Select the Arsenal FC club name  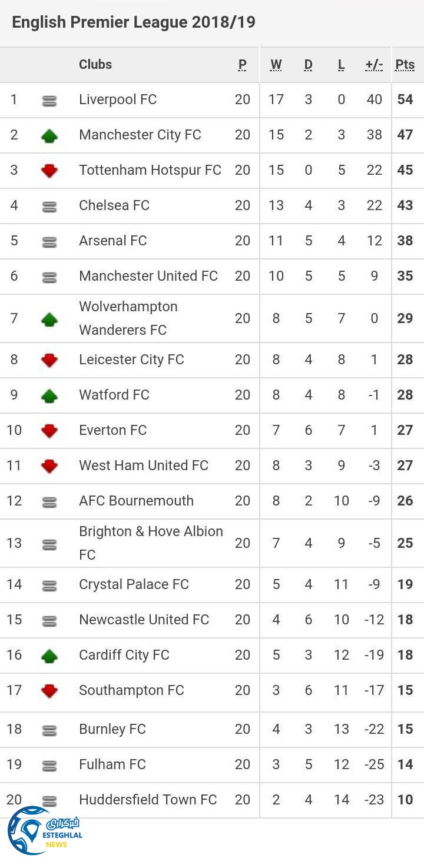tap(113, 241)
